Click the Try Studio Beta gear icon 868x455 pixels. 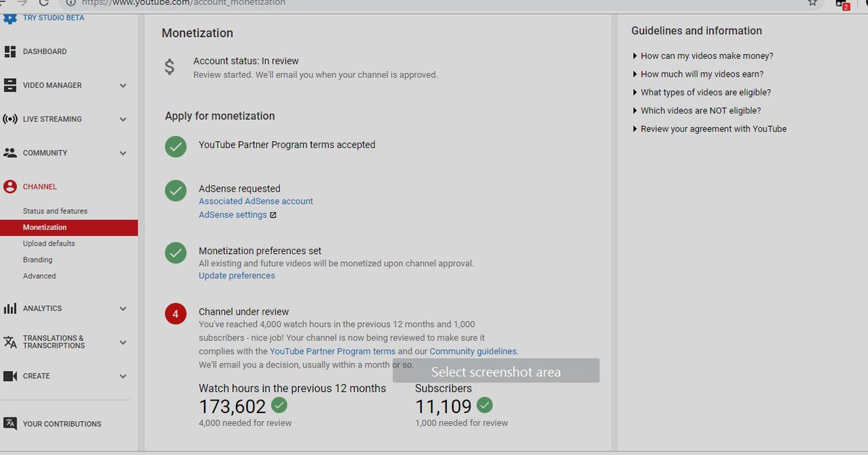(x=9, y=17)
